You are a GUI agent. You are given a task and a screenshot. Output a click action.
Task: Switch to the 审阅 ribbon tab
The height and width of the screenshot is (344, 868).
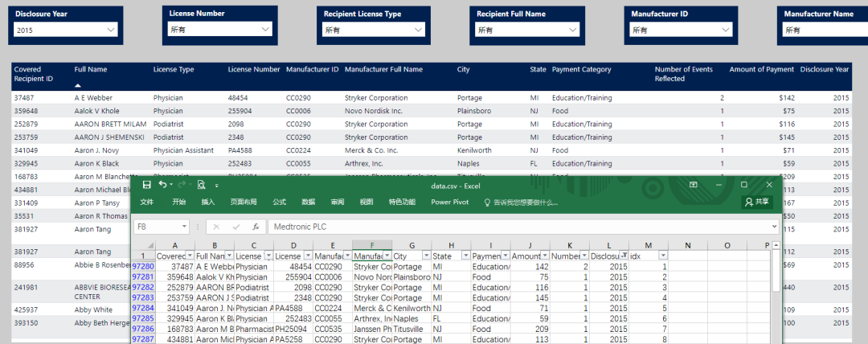pyautogui.click(x=338, y=203)
